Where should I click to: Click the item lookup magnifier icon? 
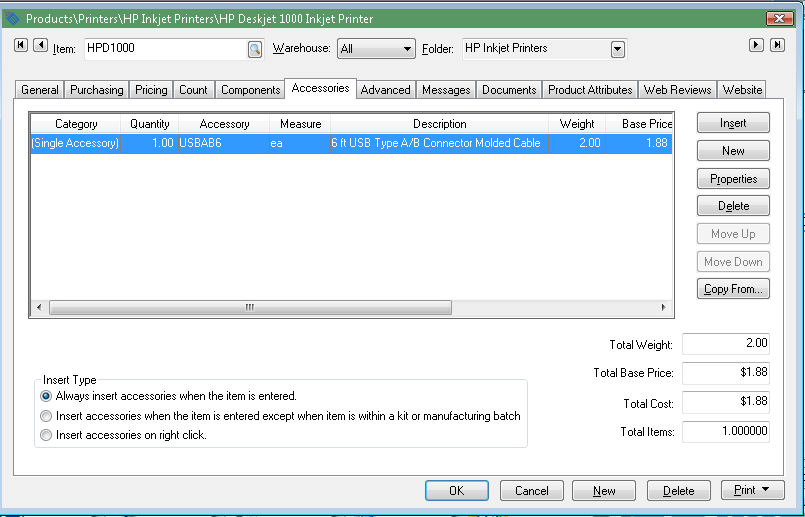tap(254, 48)
